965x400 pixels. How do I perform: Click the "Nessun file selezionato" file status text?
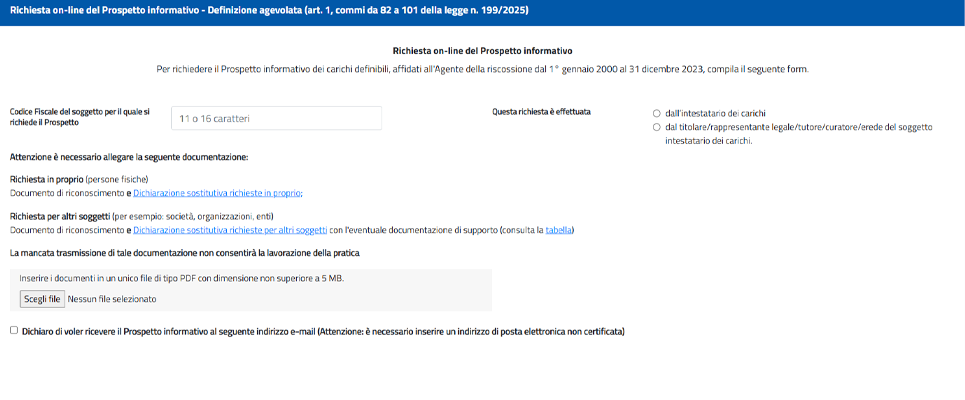(x=112, y=298)
